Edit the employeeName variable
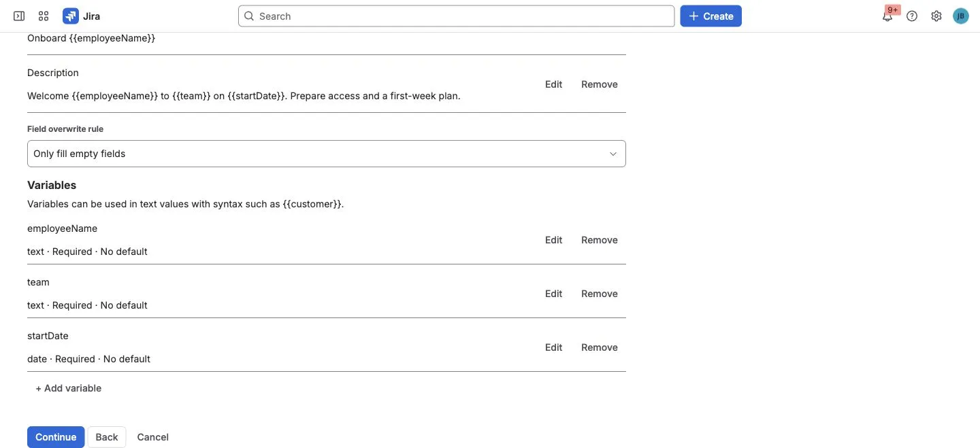The width and height of the screenshot is (980, 448). 553,240
